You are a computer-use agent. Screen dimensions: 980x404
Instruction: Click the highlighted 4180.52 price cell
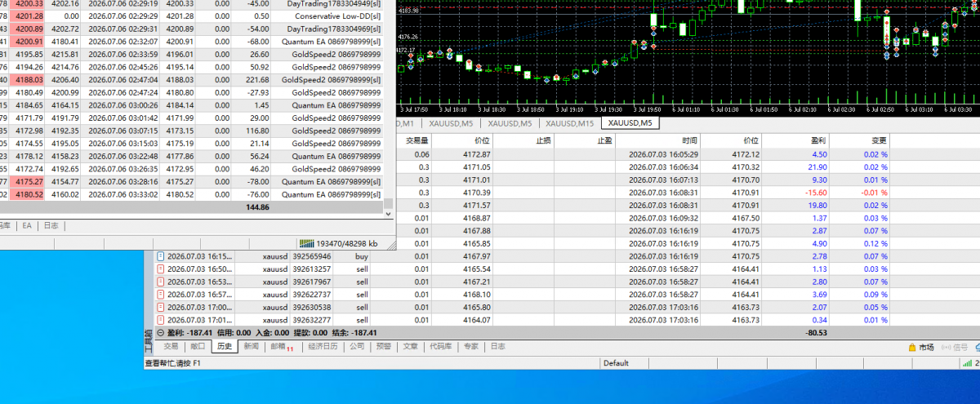[x=28, y=195]
